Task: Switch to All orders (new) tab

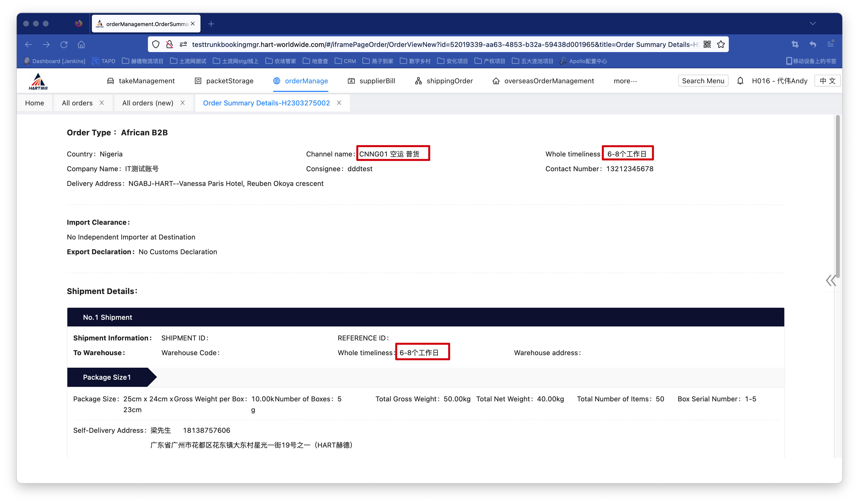Action: (148, 103)
